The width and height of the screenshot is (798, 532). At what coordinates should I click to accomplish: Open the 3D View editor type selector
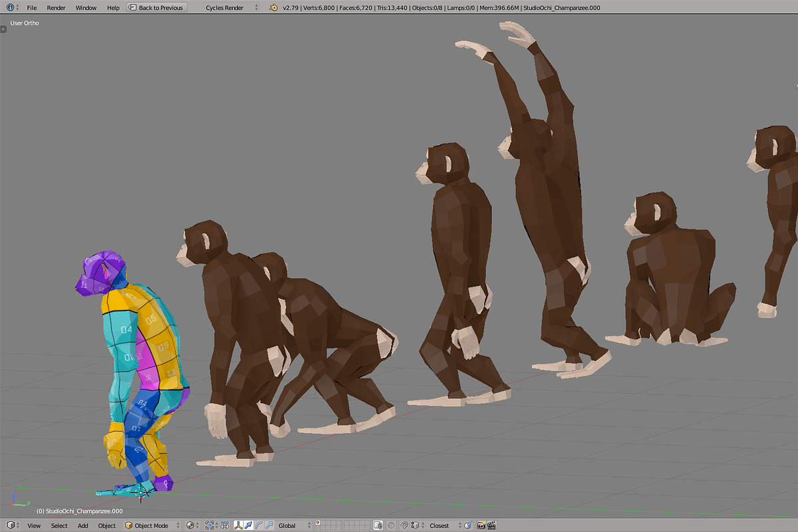coord(13,525)
